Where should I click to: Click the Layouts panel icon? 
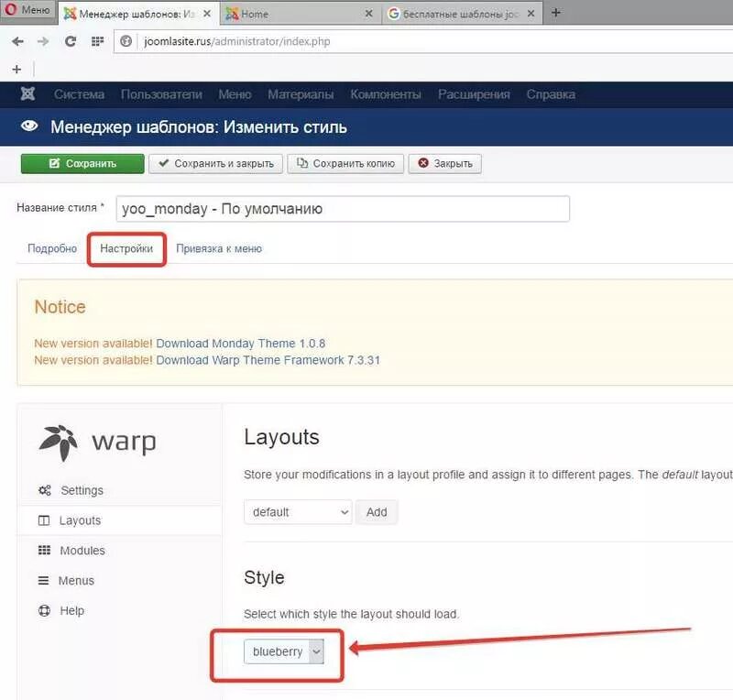point(44,520)
